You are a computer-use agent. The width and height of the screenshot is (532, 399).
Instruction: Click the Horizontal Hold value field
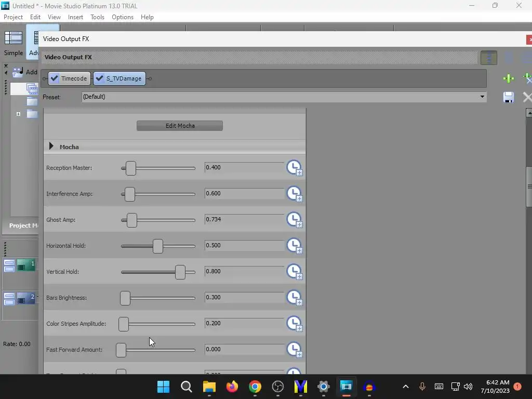[x=244, y=245]
